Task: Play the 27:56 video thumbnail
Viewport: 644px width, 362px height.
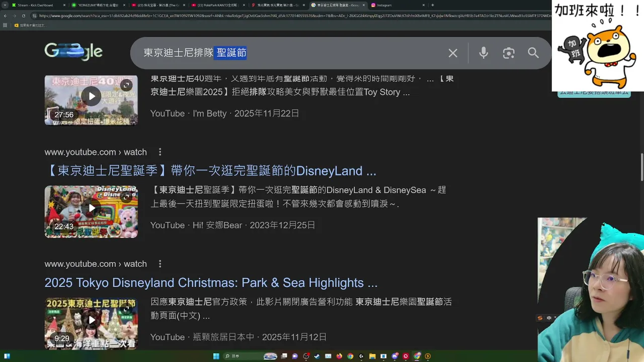Action: (x=91, y=100)
